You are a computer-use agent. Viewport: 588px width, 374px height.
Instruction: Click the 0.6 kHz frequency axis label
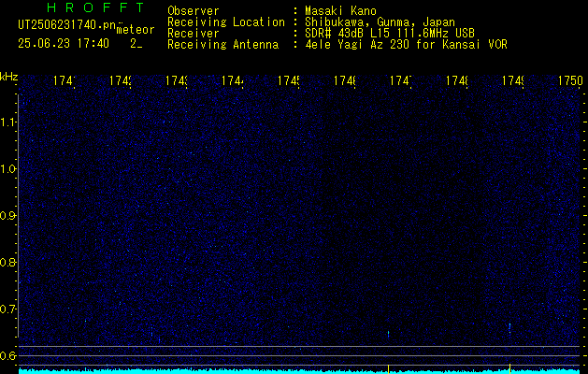[x=7, y=355]
